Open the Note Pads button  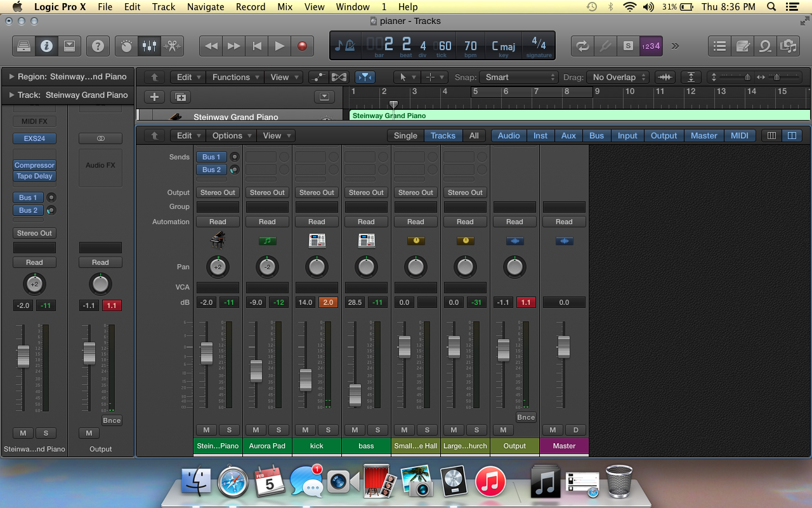coord(742,46)
